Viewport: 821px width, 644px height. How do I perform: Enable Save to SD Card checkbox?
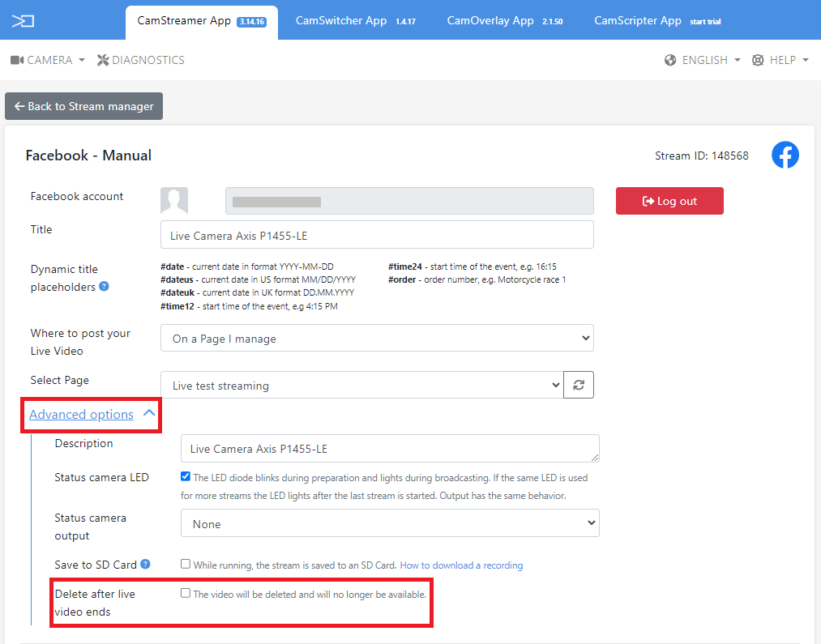coord(186,564)
